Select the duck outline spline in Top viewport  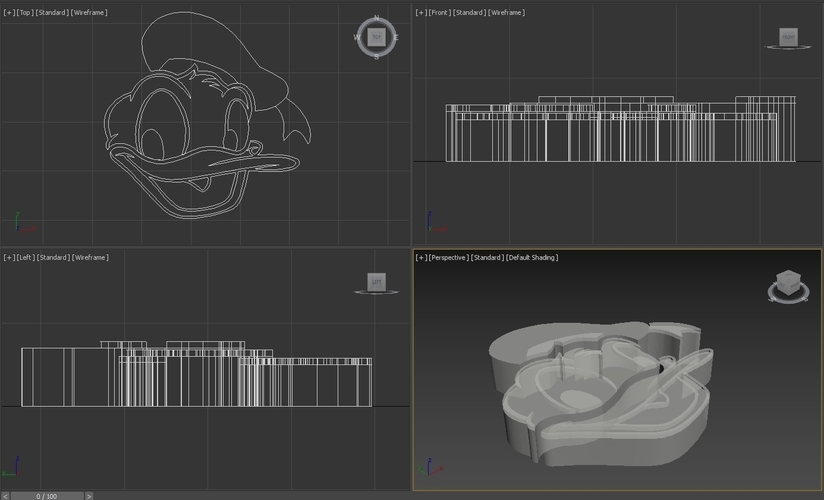tap(208, 116)
